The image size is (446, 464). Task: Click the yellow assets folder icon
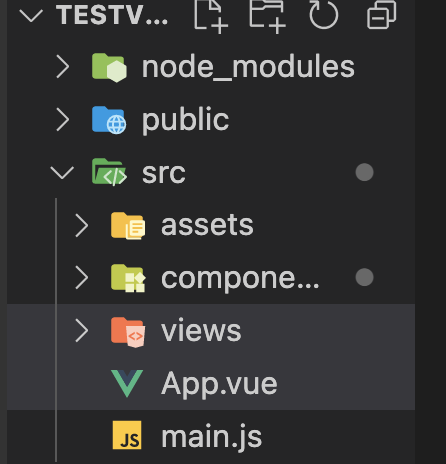click(x=128, y=226)
